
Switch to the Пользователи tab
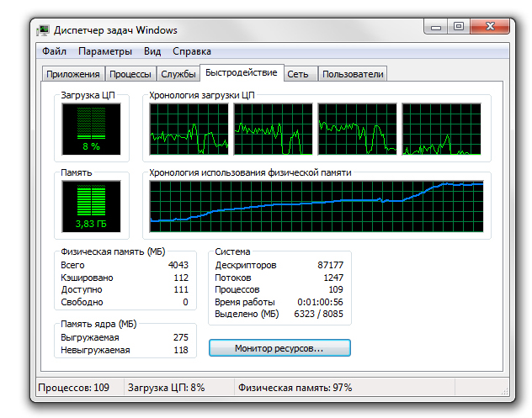[353, 74]
